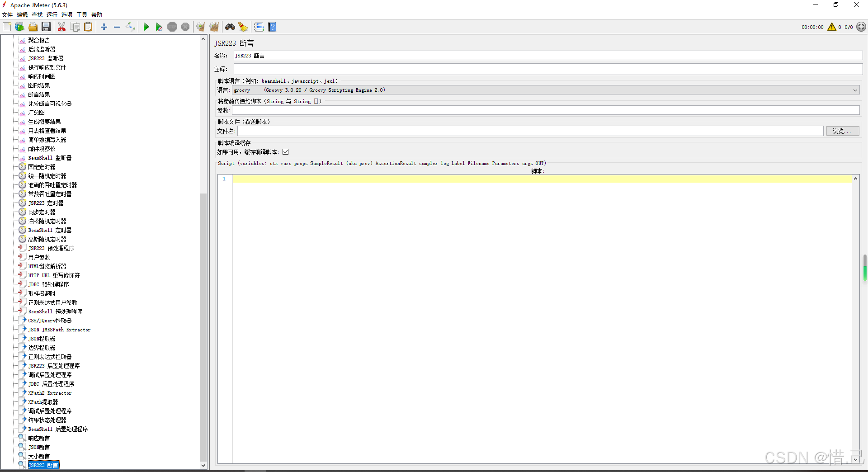Click the Toggle enable/disable icon
Viewport: 868px width, 472px height.
pyautogui.click(x=131, y=27)
